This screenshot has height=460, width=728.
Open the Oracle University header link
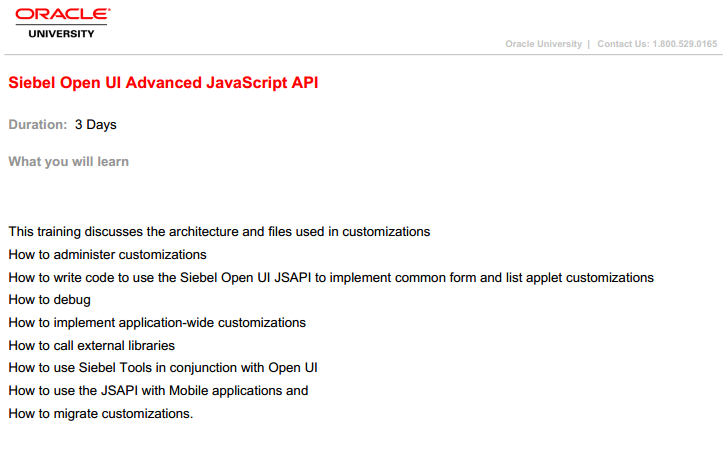coord(543,44)
